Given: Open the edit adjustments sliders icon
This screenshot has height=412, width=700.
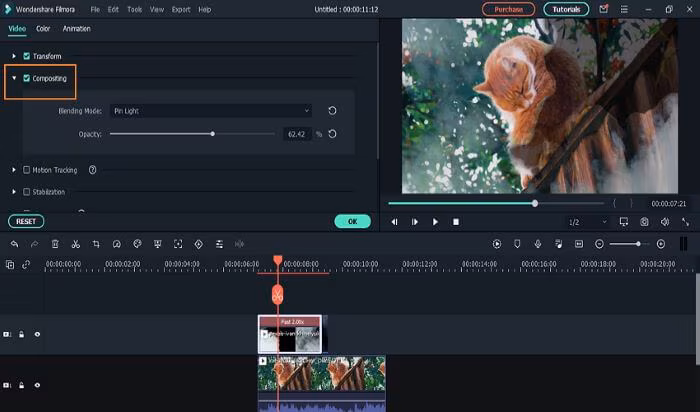Looking at the screenshot, I should click(x=219, y=244).
